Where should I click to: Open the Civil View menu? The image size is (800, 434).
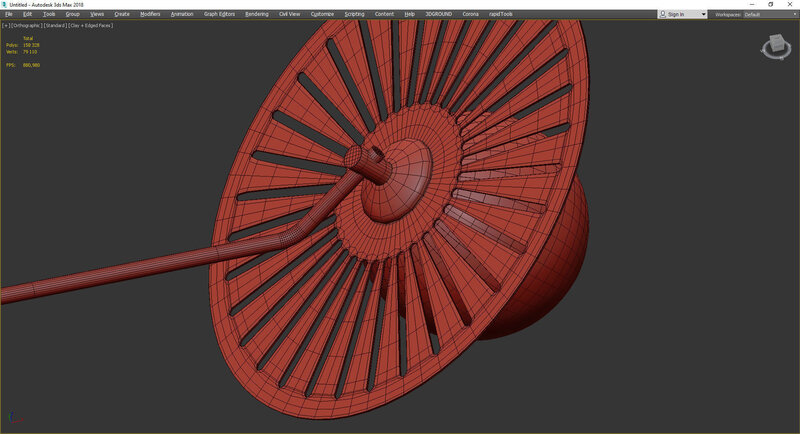(289, 15)
